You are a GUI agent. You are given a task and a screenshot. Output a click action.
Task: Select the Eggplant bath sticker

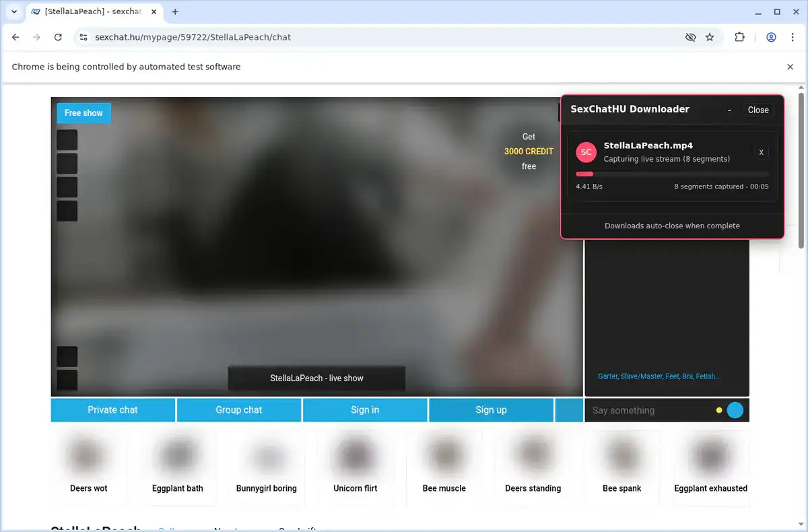point(177,467)
